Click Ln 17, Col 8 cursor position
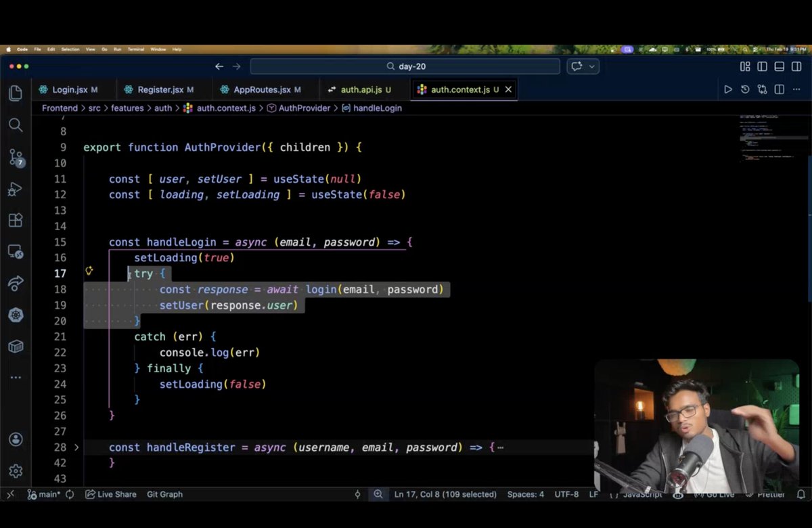Image resolution: width=812 pixels, height=528 pixels. click(446, 495)
